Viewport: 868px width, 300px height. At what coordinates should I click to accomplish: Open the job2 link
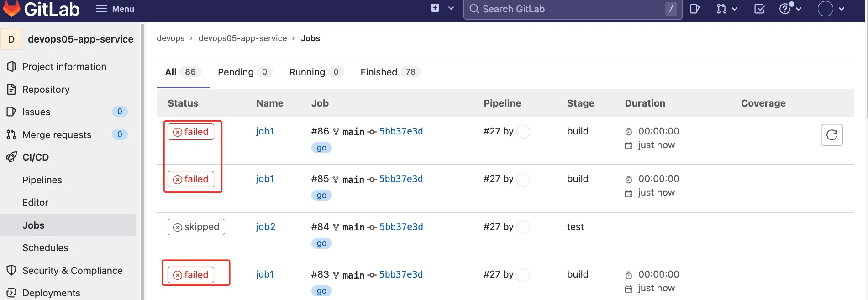pyautogui.click(x=265, y=227)
